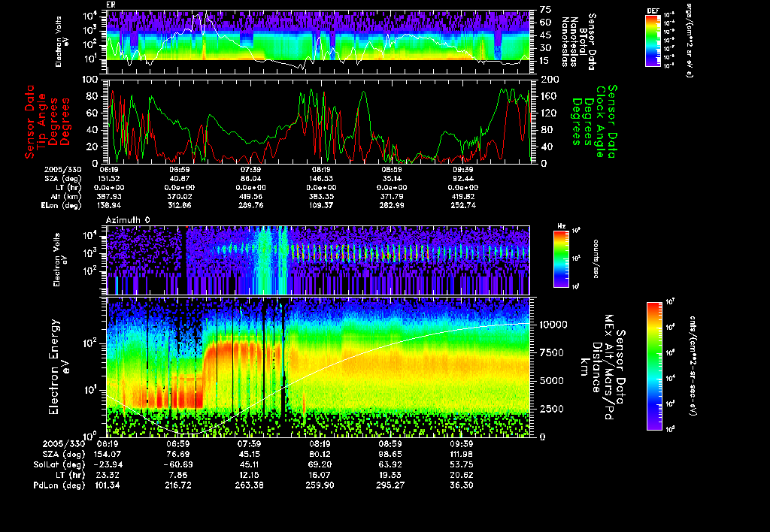Viewport: 770px width, 532px height.
Task: Click the local time value 16.07
Action: tap(320, 475)
